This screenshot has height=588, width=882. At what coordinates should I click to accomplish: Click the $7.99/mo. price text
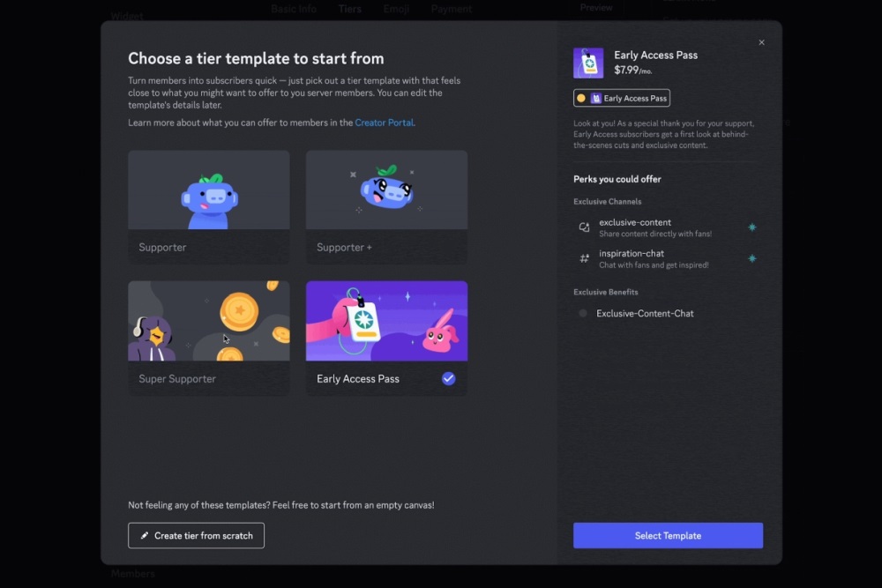click(x=632, y=71)
